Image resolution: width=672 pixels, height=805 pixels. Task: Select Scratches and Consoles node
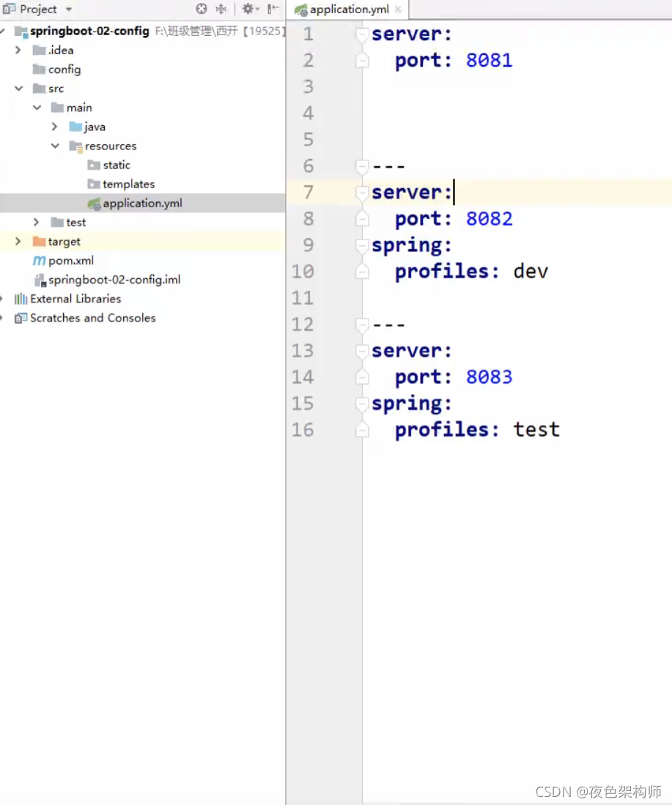point(92,318)
